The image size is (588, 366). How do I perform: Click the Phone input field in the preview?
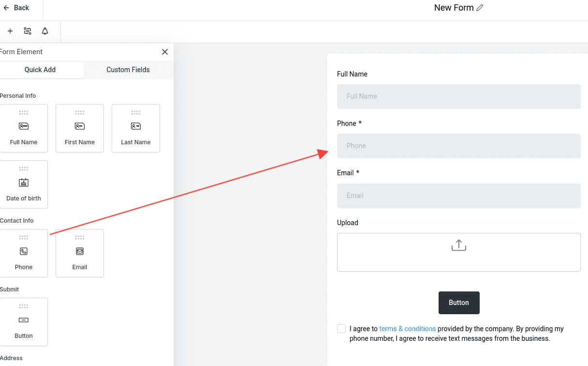[458, 146]
